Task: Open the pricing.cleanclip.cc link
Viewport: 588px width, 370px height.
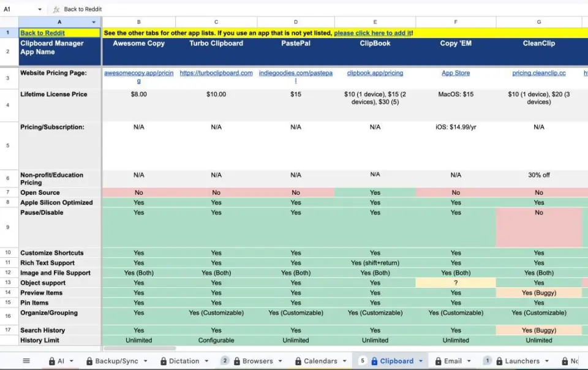Action: tap(539, 73)
